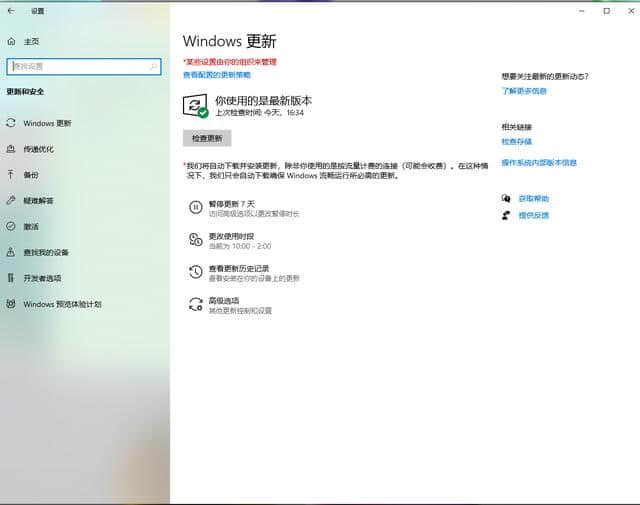640x505 pixels.
Task: Click the 检查更新 button
Action: coord(207,138)
